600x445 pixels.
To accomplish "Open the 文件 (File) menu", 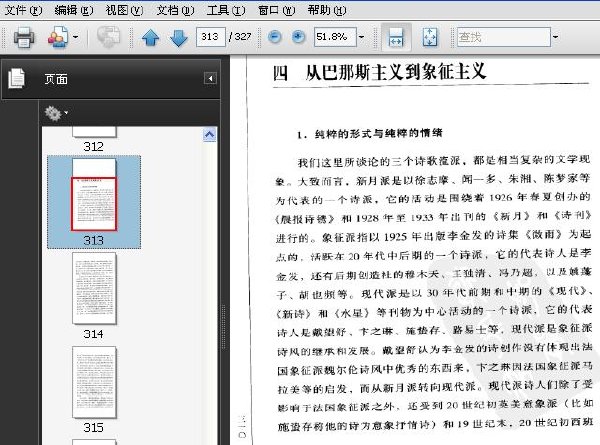I will 23,10.
